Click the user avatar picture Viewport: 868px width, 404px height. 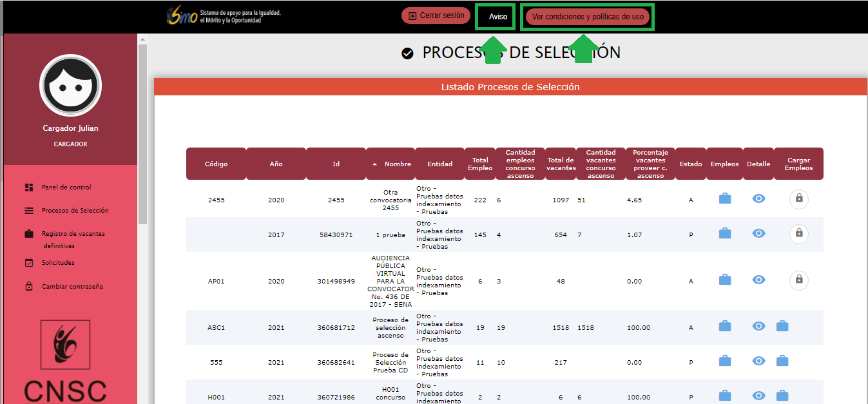(70, 85)
